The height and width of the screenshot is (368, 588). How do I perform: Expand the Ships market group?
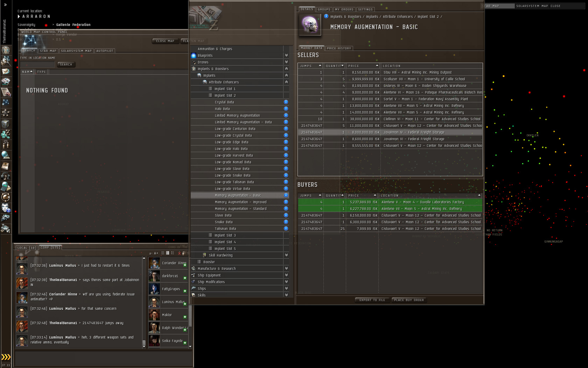tap(286, 288)
